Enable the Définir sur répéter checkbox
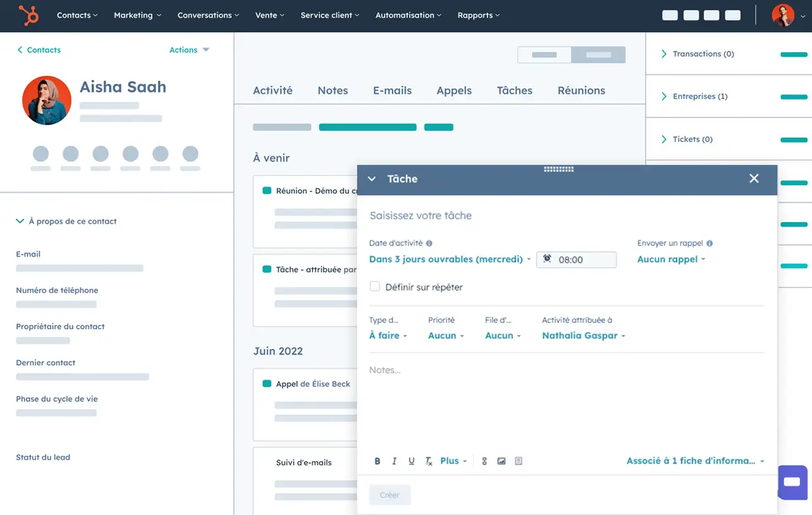This screenshot has width=812, height=515. [375, 287]
